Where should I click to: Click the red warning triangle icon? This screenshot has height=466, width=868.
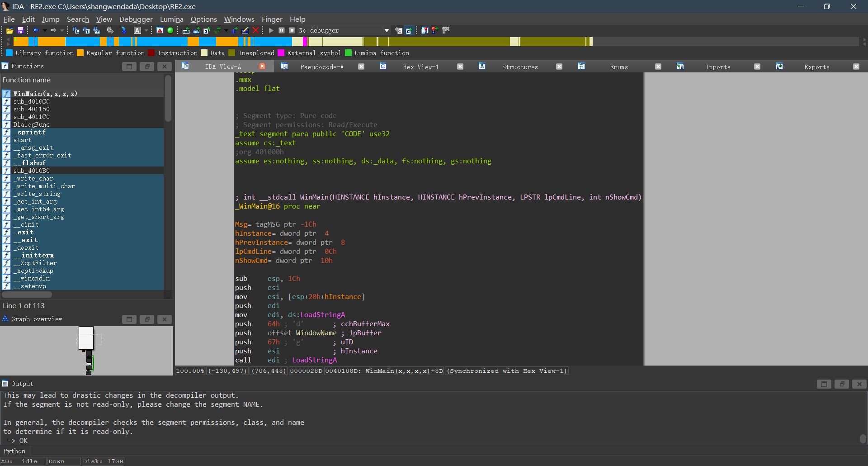(160, 30)
